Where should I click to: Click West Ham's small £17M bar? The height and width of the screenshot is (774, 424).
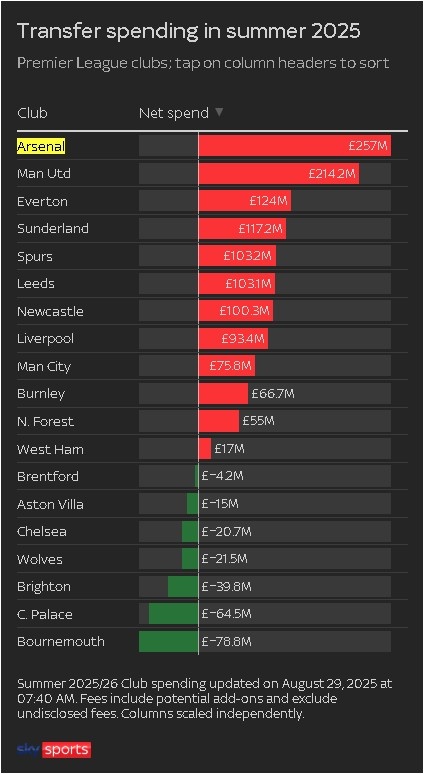(204, 449)
